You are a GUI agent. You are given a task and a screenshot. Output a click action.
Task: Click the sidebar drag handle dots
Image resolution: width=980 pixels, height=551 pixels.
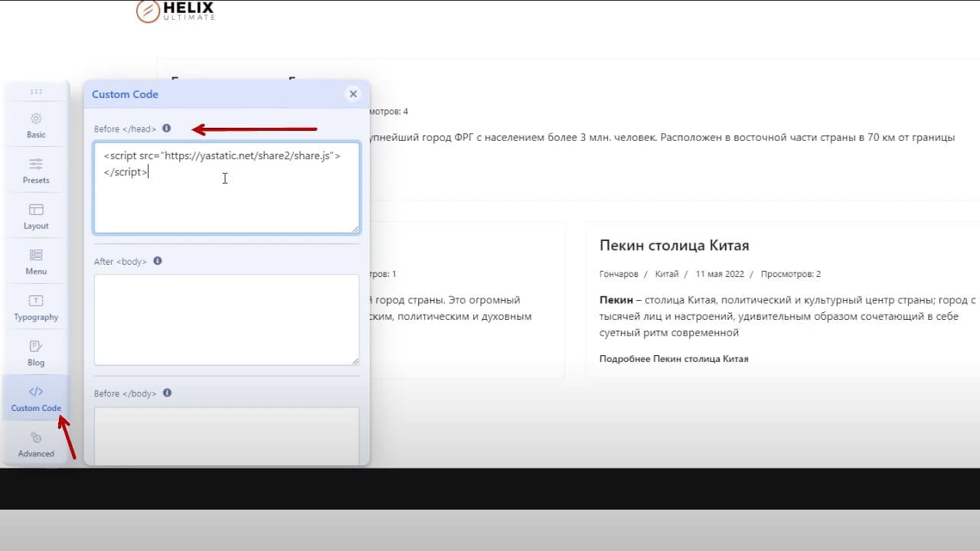pos(36,91)
